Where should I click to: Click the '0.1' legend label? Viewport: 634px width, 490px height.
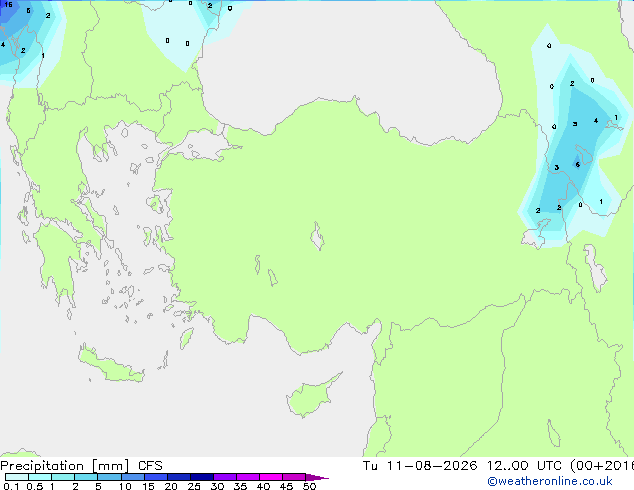point(11,486)
